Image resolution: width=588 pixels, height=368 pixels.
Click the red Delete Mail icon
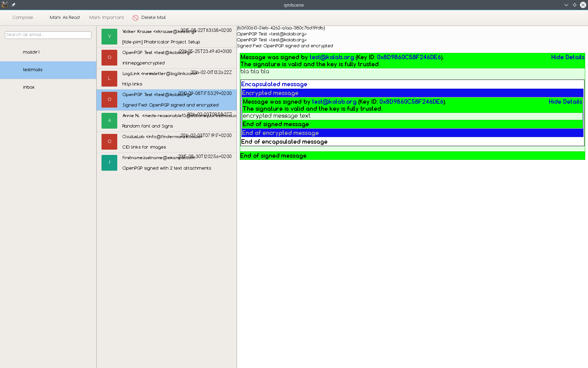[x=135, y=18]
